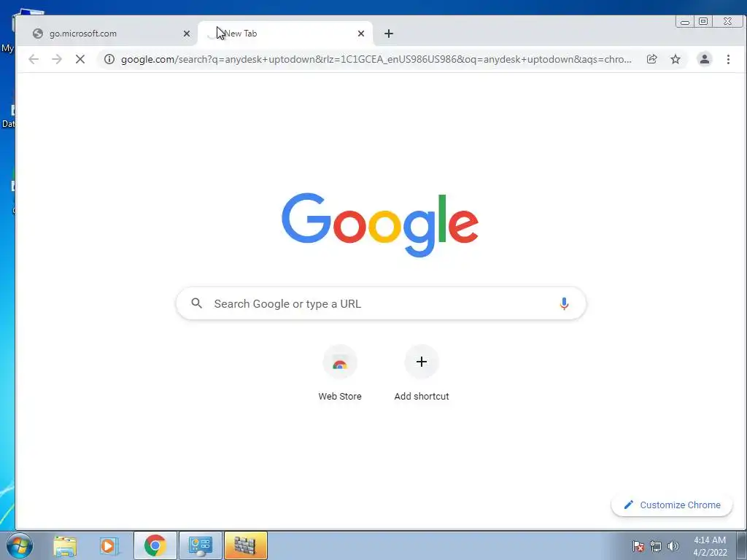The height and width of the screenshot is (560, 747).
Task: Close the go.microsoft.com tab
Action: pyautogui.click(x=187, y=34)
